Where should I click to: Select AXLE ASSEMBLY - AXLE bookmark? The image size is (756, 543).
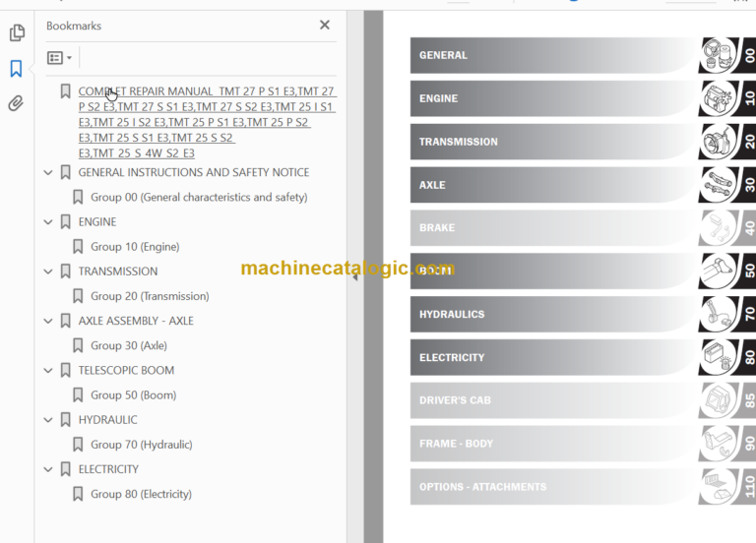click(136, 321)
